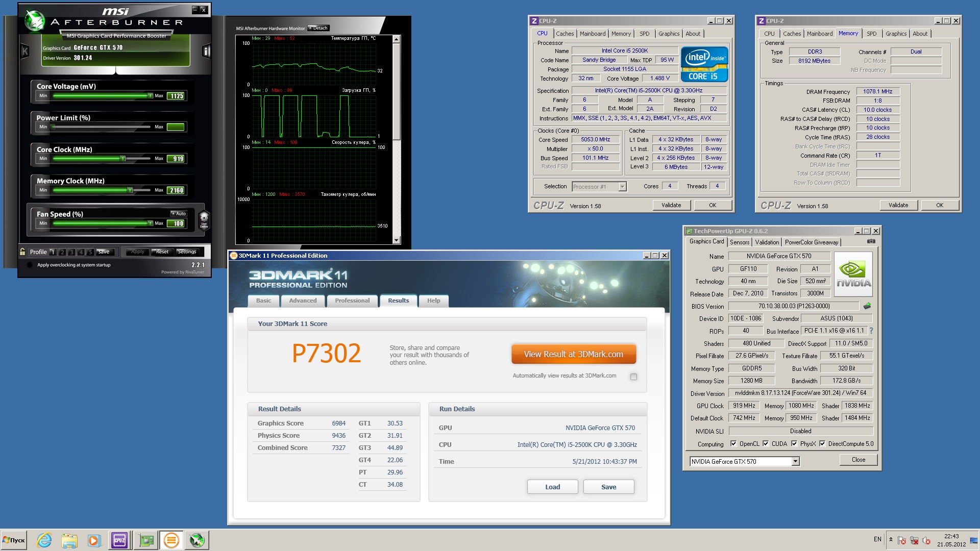Open the Kombustor K button in Afterburner
The width and height of the screenshot is (980, 551).
(x=25, y=51)
